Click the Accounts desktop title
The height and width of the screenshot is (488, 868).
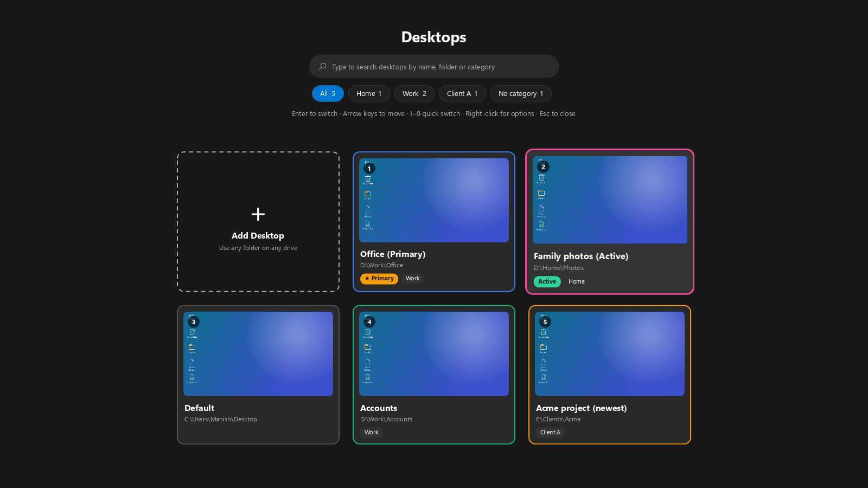click(x=379, y=408)
